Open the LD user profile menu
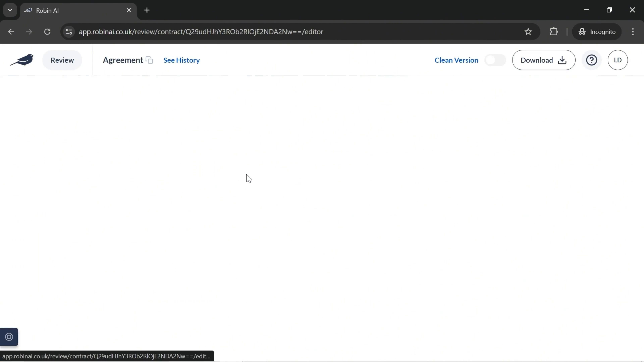This screenshot has width=644, height=362. 618,60
